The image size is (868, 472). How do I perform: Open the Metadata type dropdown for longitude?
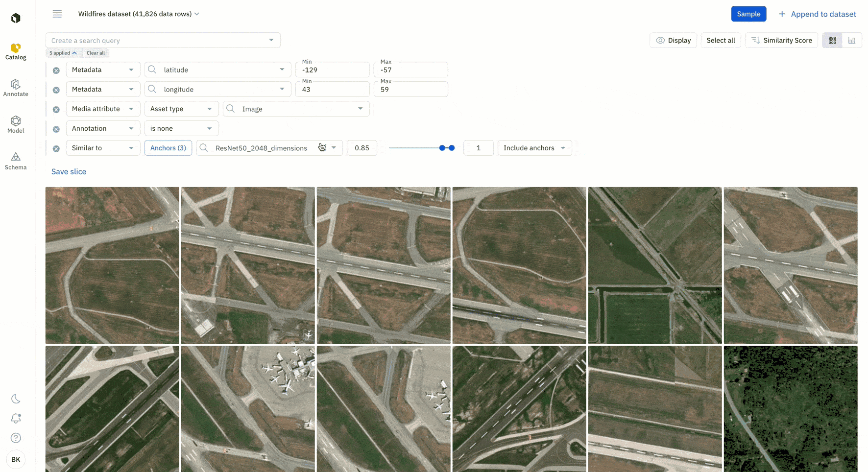(103, 89)
